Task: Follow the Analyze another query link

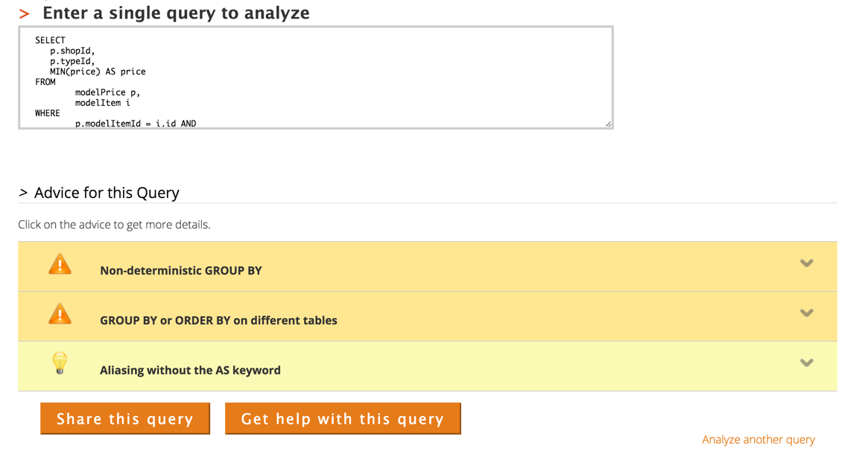Action: (x=758, y=439)
